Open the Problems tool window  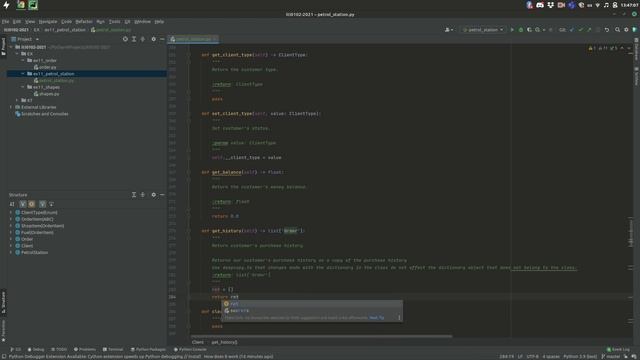(x=84, y=349)
